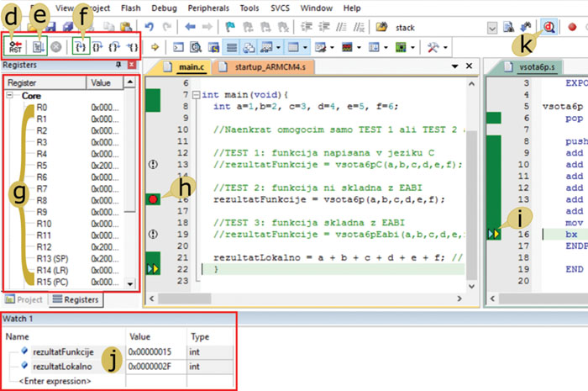Step over the current line

pyautogui.click(x=97, y=47)
